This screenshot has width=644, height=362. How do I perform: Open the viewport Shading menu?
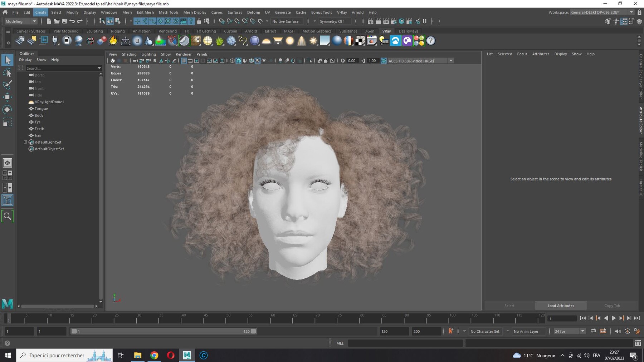[x=129, y=54]
